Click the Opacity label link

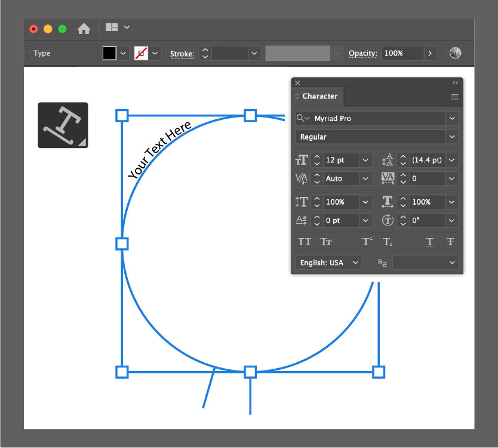pos(363,53)
